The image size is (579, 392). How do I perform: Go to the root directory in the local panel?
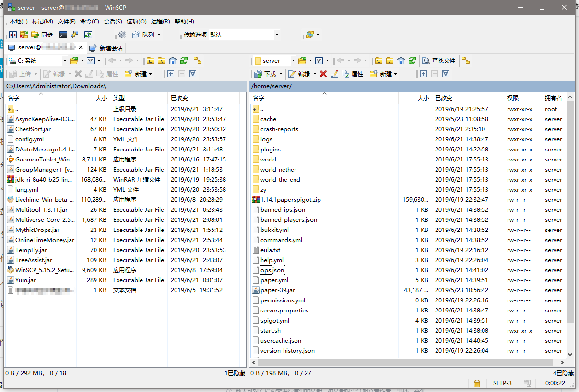(162, 60)
